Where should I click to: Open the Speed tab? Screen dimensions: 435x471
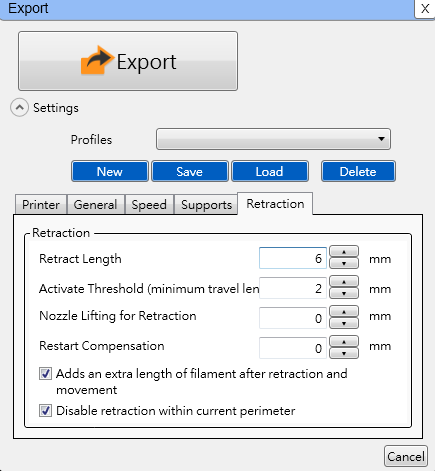pos(149,205)
